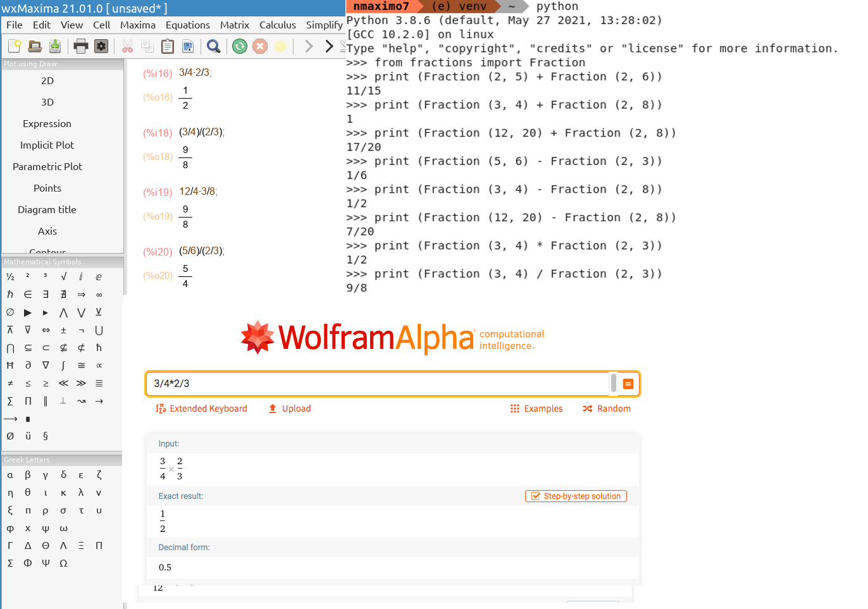This screenshot has width=868, height=609.
Task: Click the Random link in WolframAlpha
Action: click(x=607, y=409)
